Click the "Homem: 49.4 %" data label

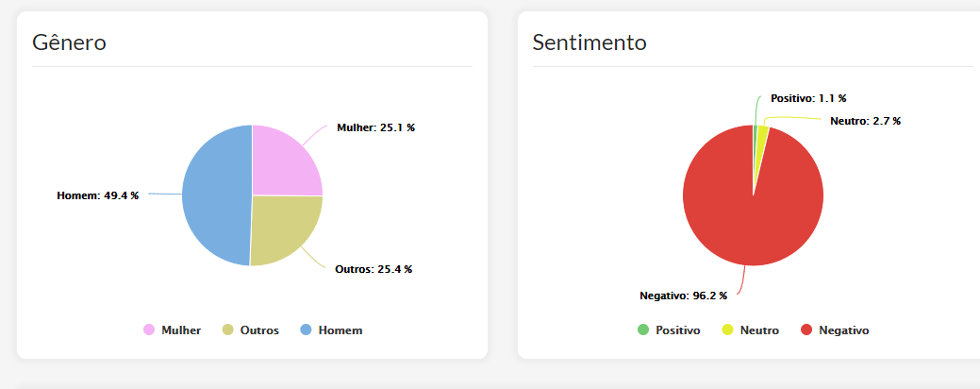[x=97, y=195]
